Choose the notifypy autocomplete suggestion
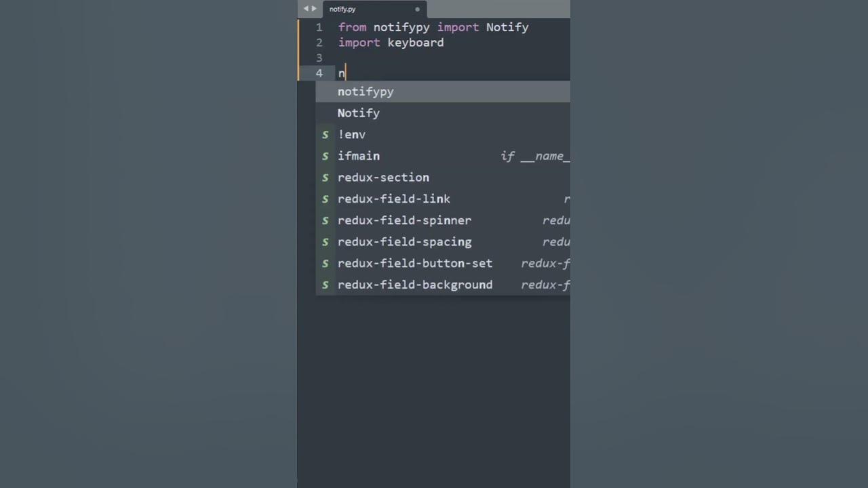 tap(366, 91)
